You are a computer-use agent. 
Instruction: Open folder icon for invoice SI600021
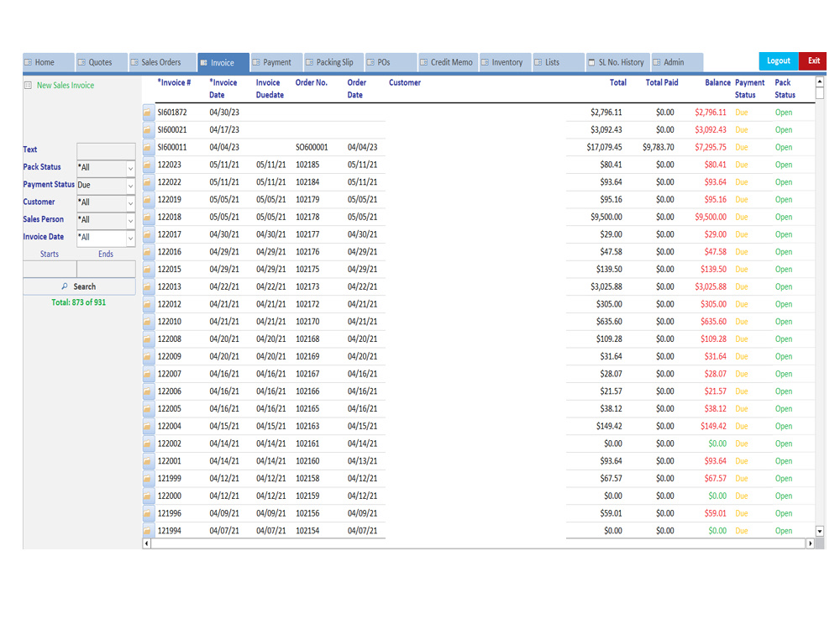click(147, 129)
